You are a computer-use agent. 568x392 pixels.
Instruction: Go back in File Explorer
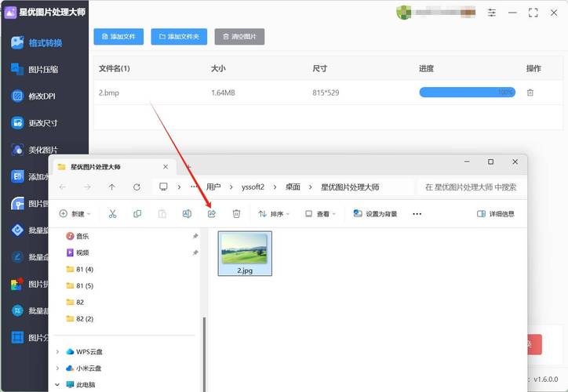click(63, 187)
